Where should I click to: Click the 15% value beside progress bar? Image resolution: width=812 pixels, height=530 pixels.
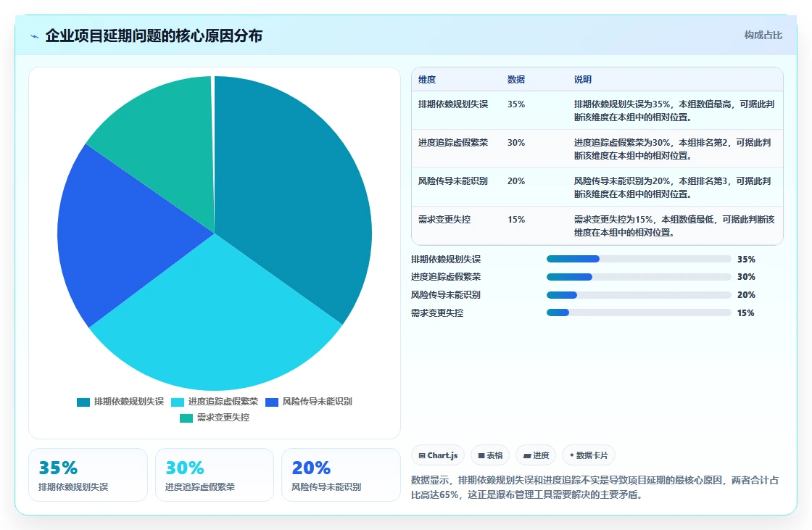pyautogui.click(x=746, y=313)
